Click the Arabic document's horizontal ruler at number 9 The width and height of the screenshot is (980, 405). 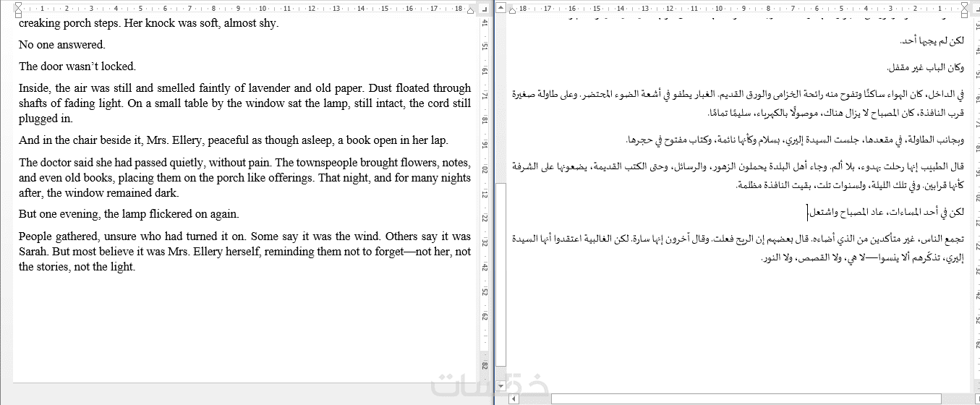point(742,9)
